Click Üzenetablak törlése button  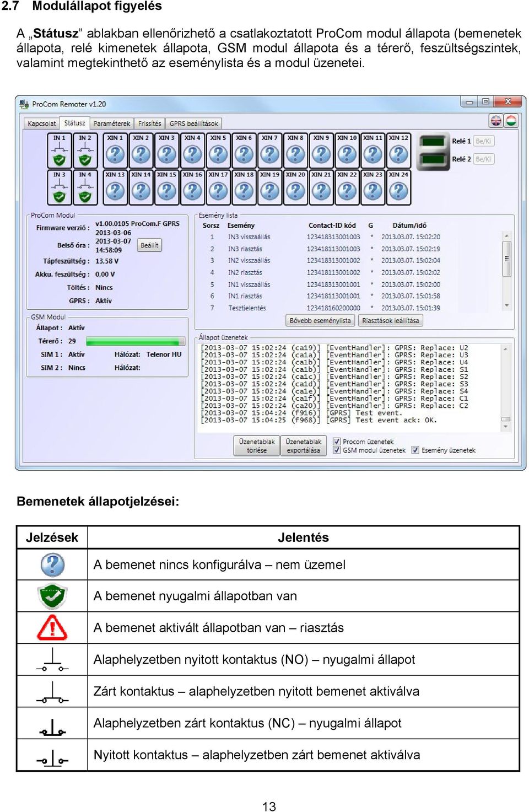point(257,446)
